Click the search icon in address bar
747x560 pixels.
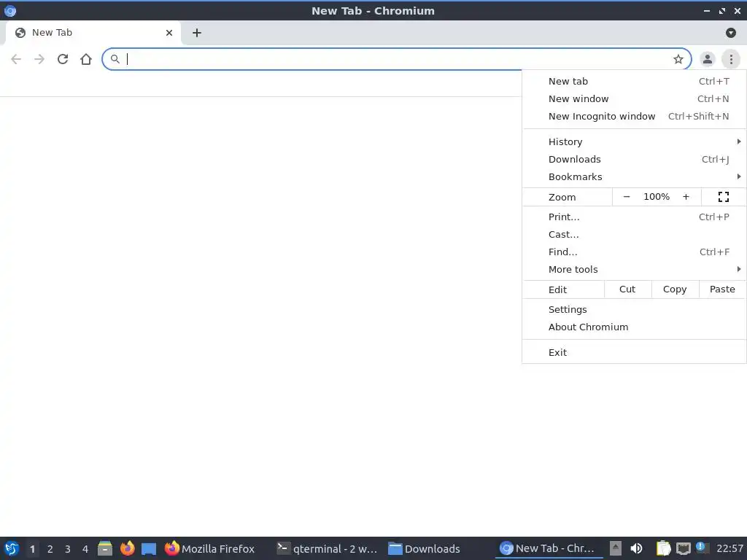click(115, 59)
